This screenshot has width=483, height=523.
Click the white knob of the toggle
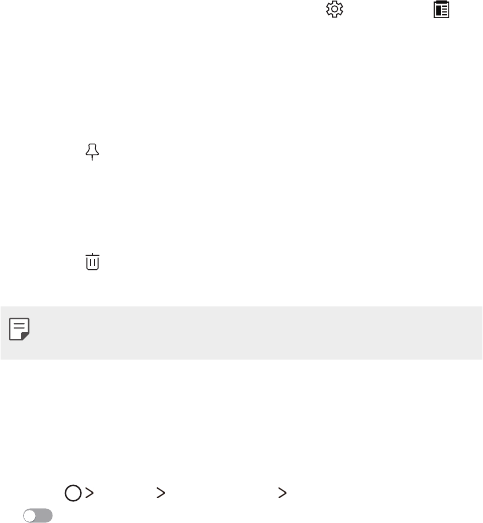tap(30, 516)
